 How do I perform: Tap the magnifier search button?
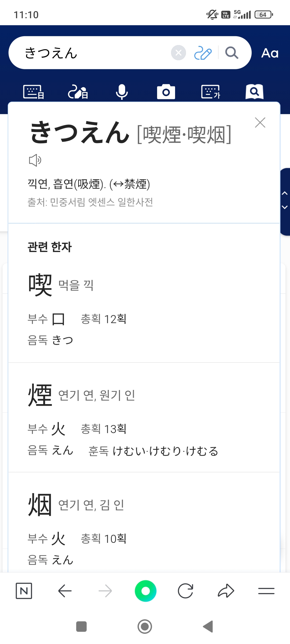[231, 53]
